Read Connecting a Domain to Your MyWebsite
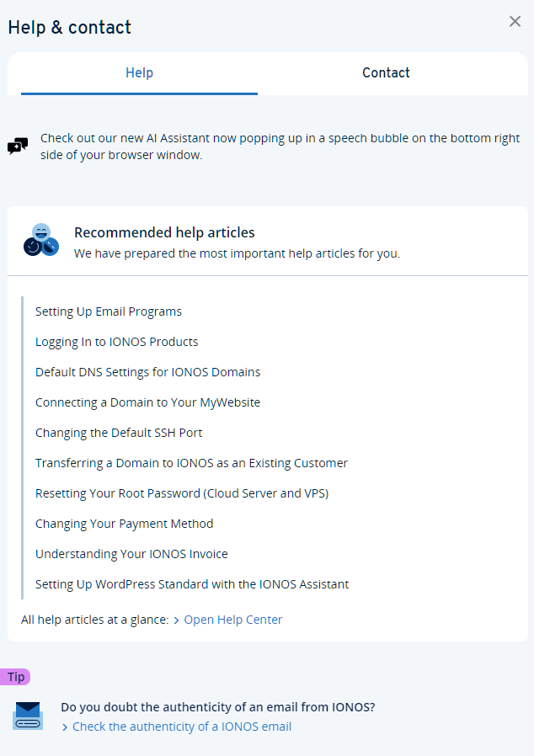Image resolution: width=534 pixels, height=756 pixels. click(147, 402)
